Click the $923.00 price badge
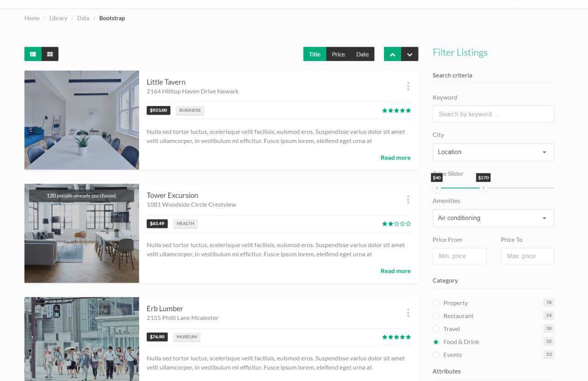588x381 pixels. 158,111
